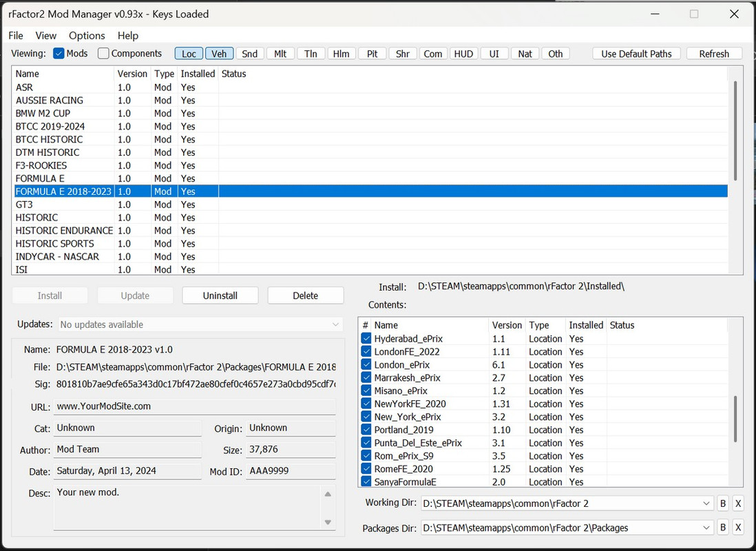Open the File menu

click(15, 36)
